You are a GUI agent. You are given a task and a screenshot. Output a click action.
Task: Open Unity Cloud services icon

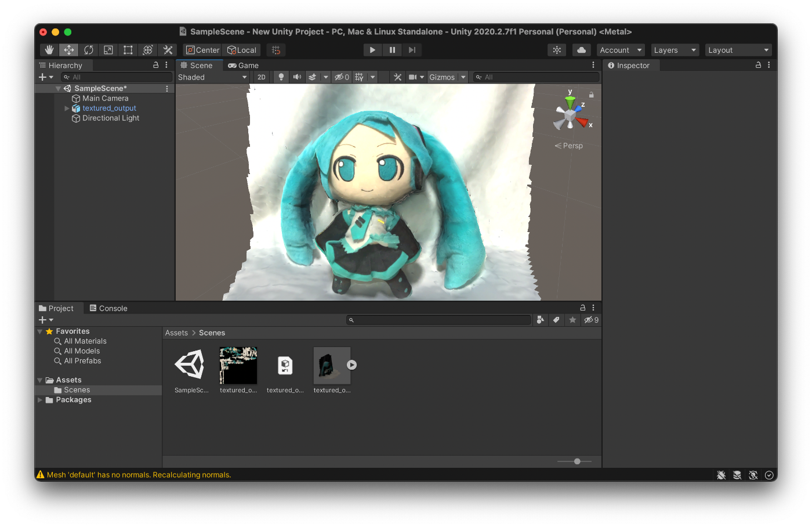tap(581, 50)
